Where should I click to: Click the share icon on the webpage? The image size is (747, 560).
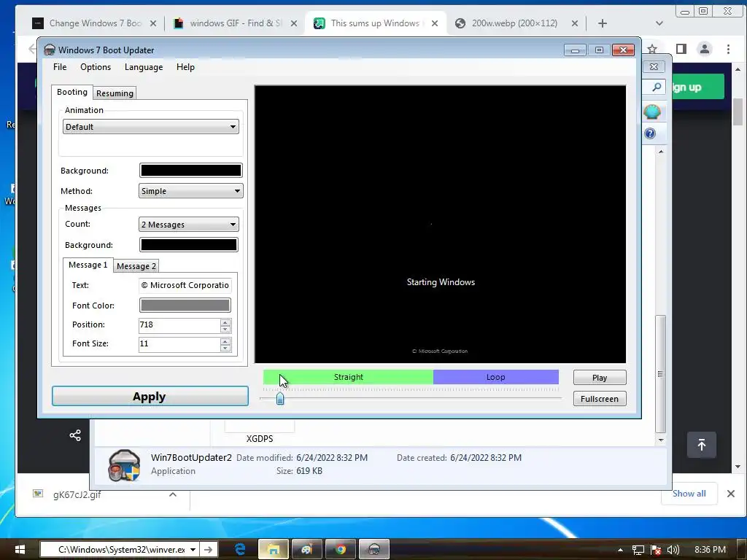75,435
